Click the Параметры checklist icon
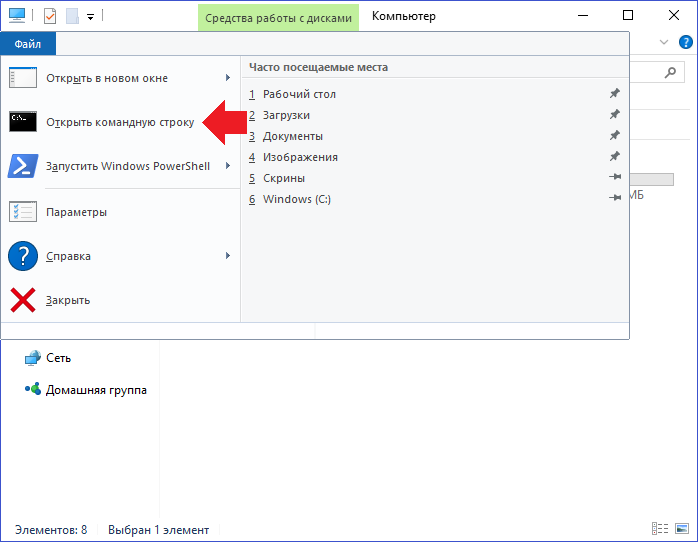 (23, 212)
